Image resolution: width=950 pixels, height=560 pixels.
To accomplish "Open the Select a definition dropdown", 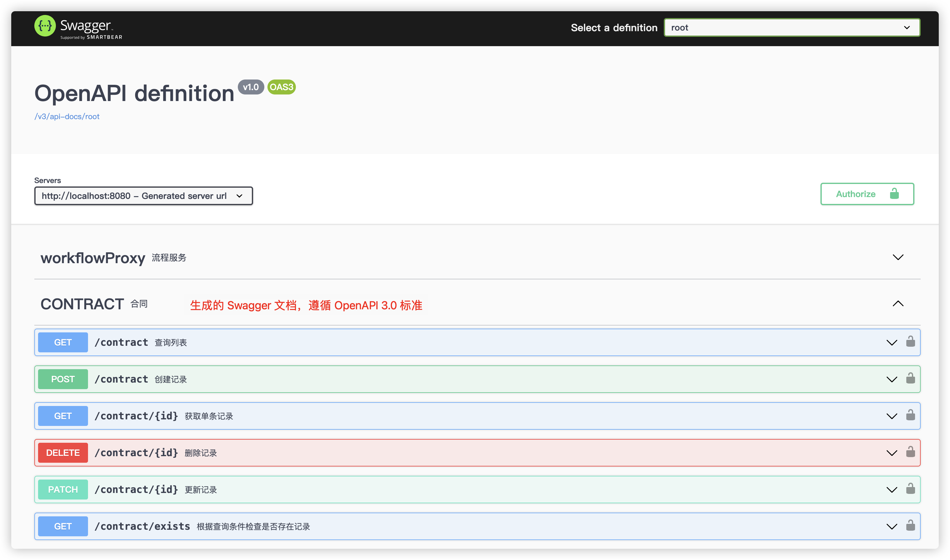I will pyautogui.click(x=792, y=27).
